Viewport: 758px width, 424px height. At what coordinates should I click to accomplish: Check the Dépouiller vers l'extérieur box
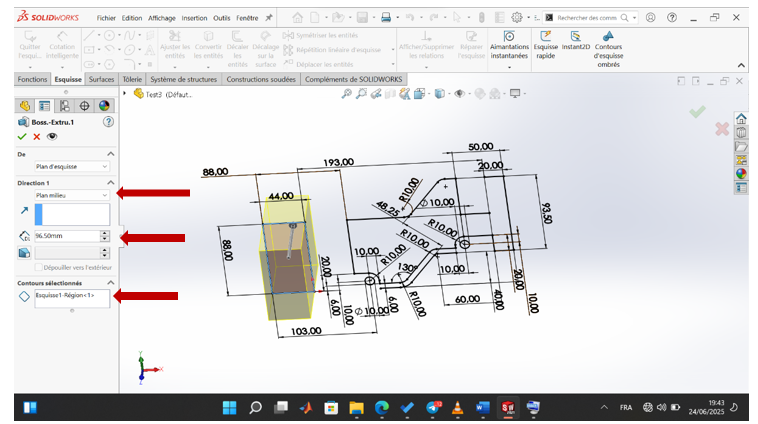point(39,267)
